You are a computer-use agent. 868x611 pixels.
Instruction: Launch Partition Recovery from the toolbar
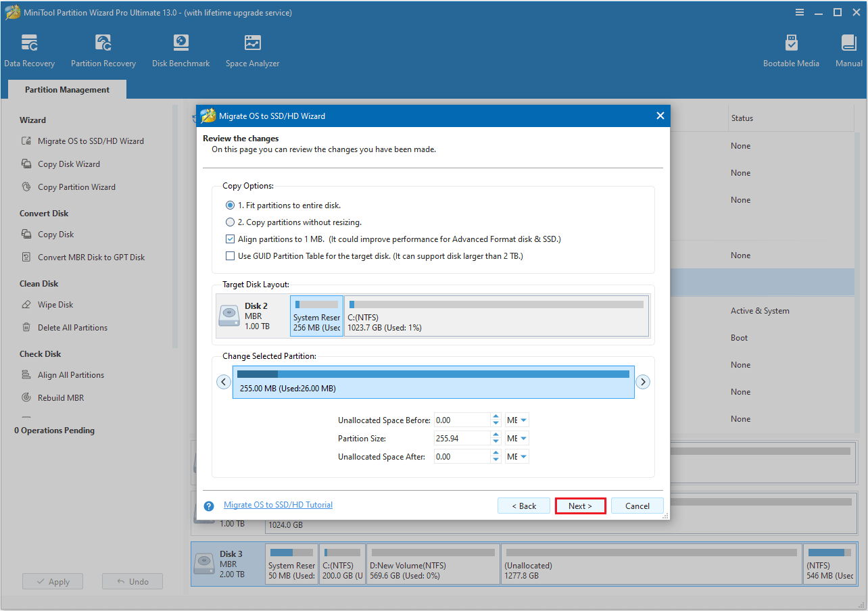coord(103,49)
